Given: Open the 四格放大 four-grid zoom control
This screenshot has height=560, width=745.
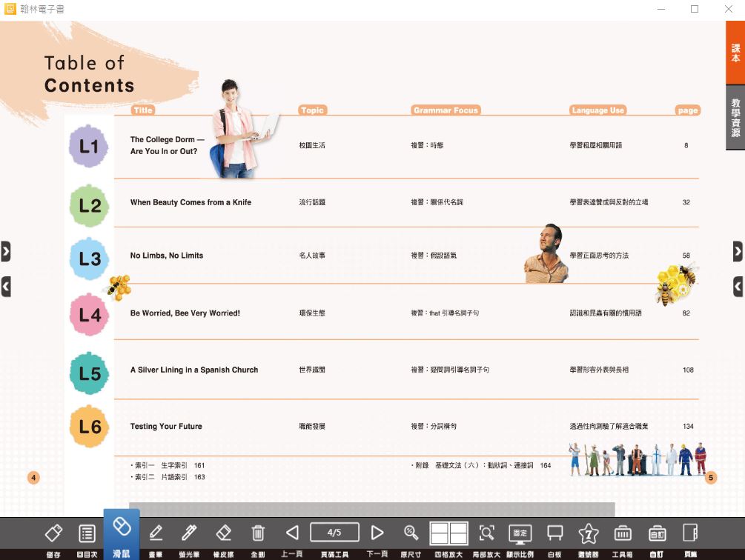Looking at the screenshot, I should [x=448, y=533].
